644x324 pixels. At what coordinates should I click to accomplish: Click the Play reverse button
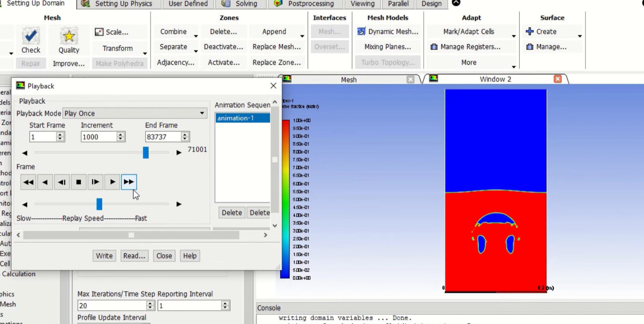pyautogui.click(x=45, y=182)
